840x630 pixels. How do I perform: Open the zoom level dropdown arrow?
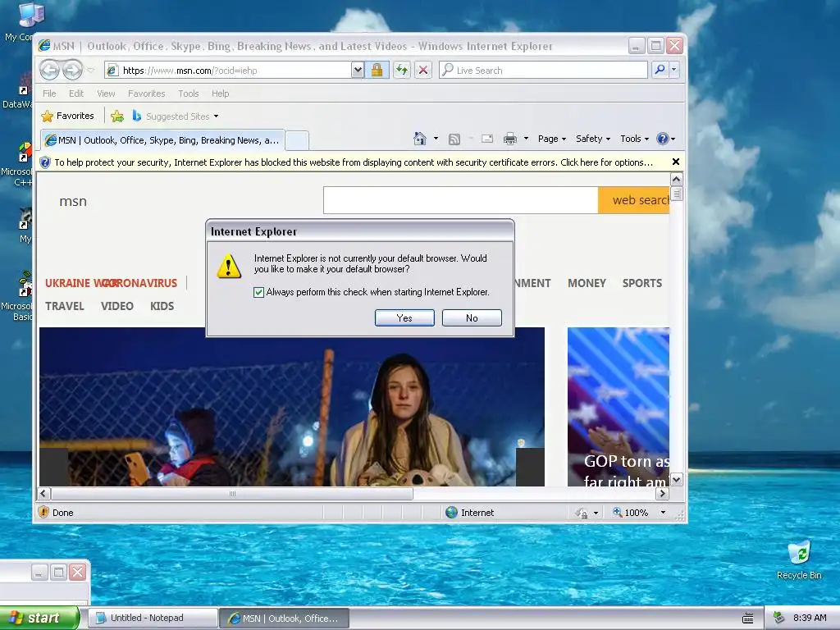[663, 513]
